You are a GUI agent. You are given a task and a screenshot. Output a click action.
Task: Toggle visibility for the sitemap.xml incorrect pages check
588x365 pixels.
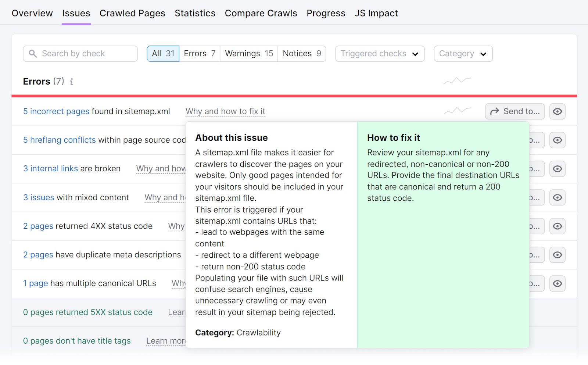(x=557, y=111)
